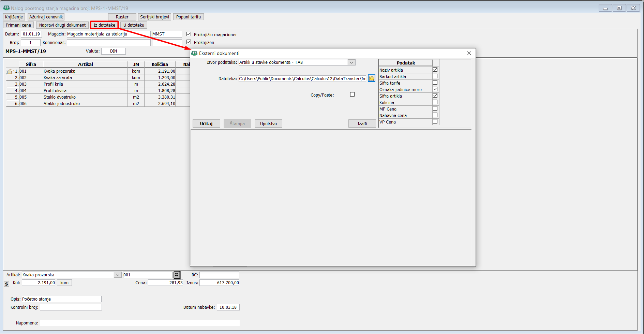Close the Eksterni dokumenti dialog
The image size is (644, 334).
pyautogui.click(x=469, y=53)
